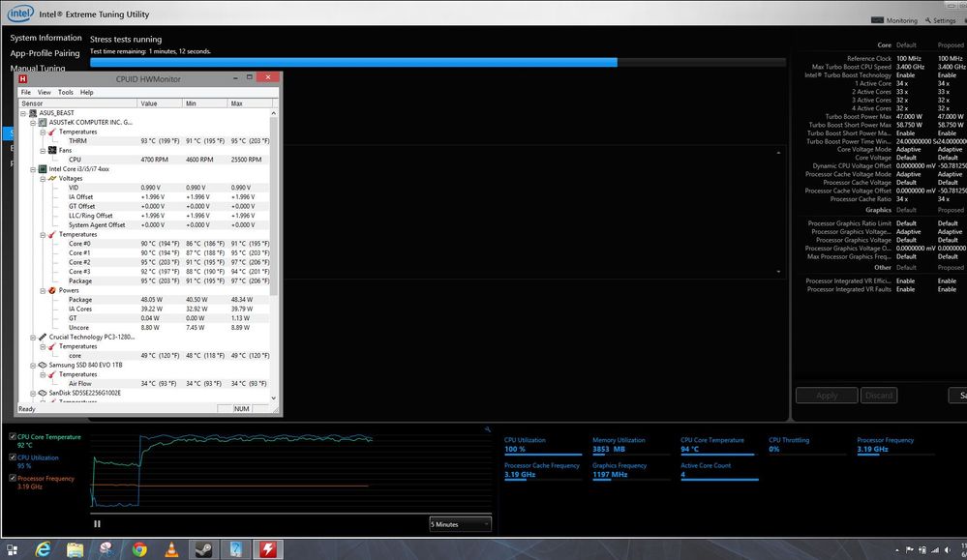Open Settings in the XTU top bar

coord(941,20)
